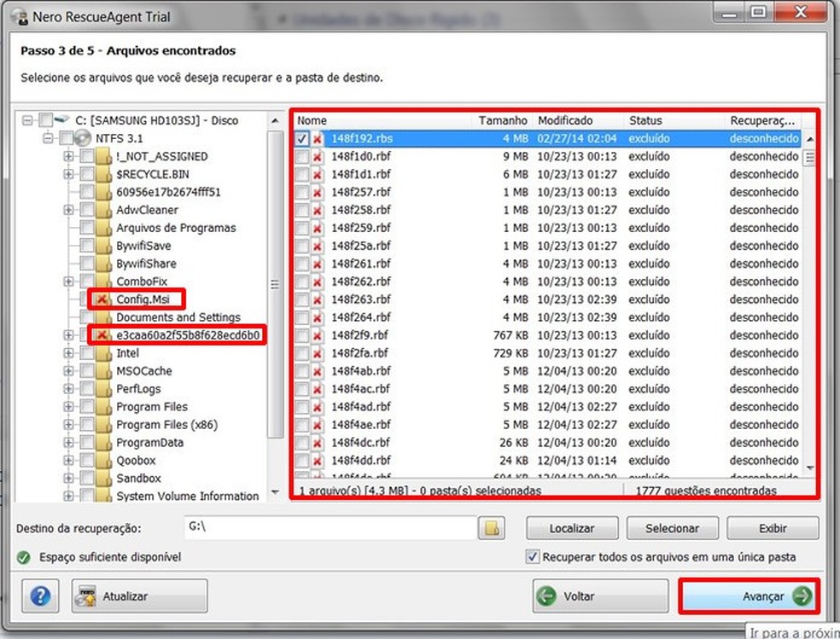The height and width of the screenshot is (639, 840).
Task: Expand the !_NOT_ASSIGNED folder
Action: tap(68, 157)
